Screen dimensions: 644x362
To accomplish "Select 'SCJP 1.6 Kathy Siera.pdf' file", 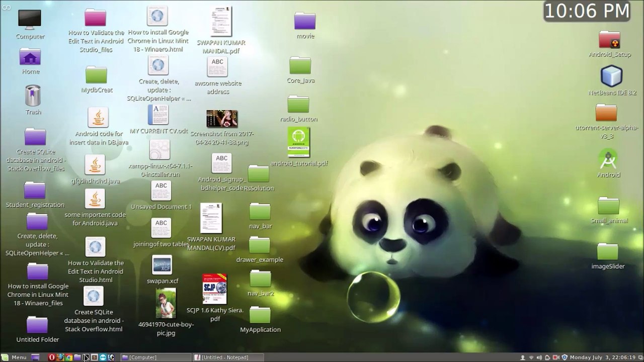I will [x=215, y=289].
